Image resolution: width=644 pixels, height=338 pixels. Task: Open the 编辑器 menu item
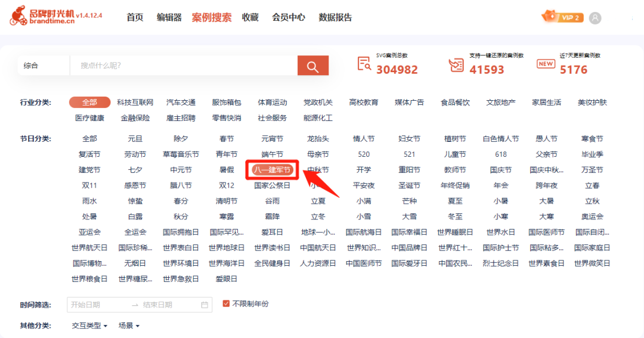(169, 17)
